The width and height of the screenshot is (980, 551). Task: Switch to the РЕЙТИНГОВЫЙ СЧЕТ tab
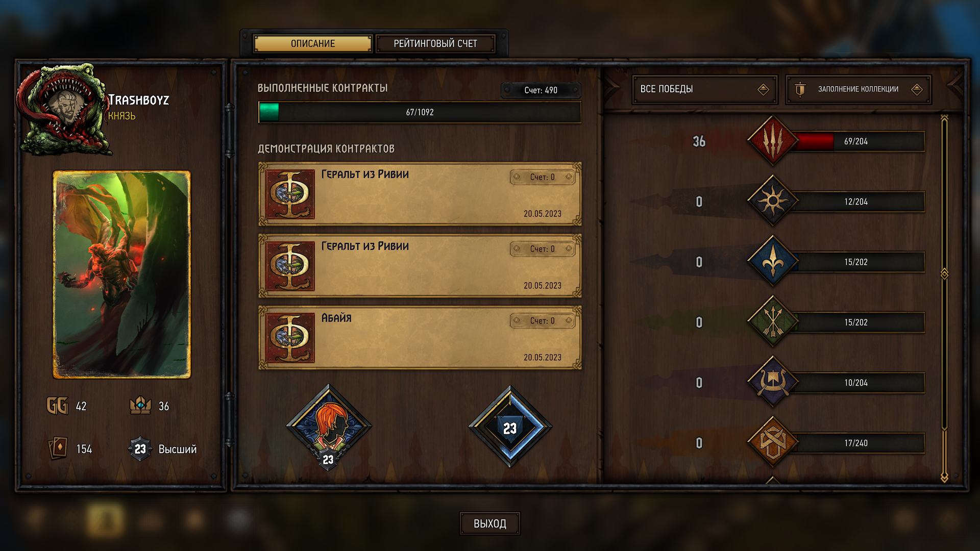coord(435,44)
